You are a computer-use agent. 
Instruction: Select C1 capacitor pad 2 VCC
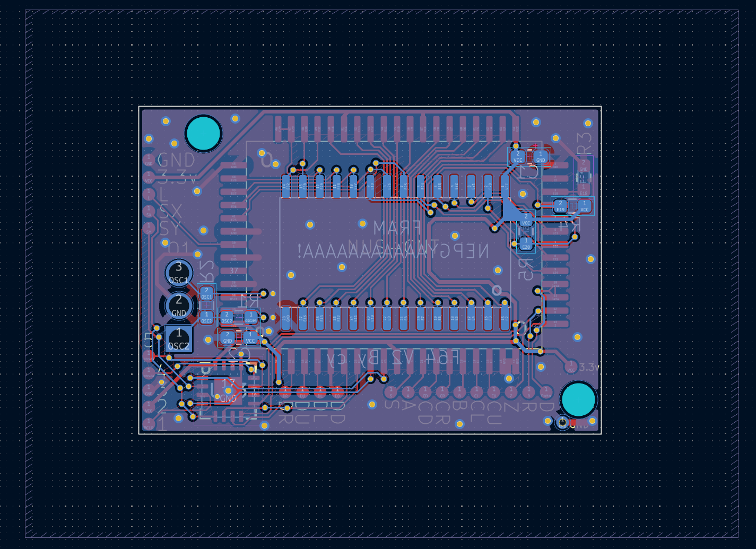coord(518,156)
